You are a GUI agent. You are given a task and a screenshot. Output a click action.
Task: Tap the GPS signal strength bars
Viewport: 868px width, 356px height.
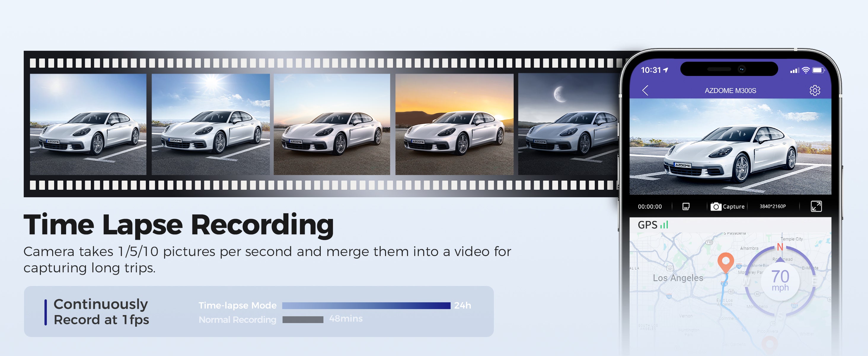point(664,225)
